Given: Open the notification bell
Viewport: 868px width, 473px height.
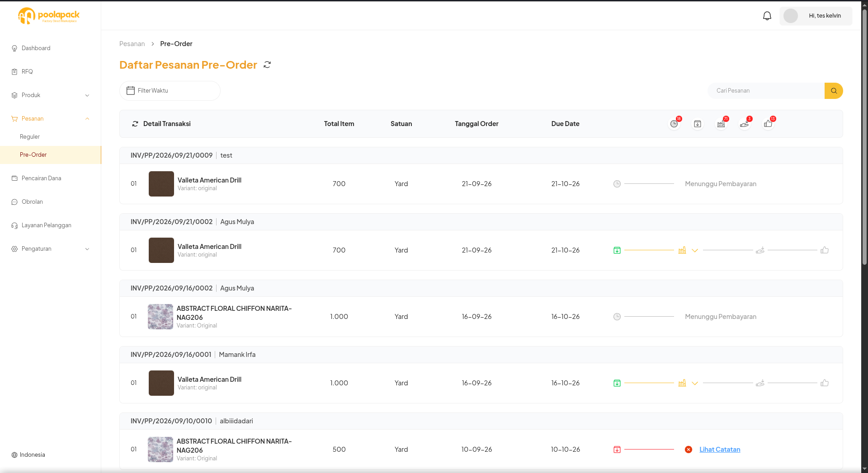Looking at the screenshot, I should tap(767, 16).
